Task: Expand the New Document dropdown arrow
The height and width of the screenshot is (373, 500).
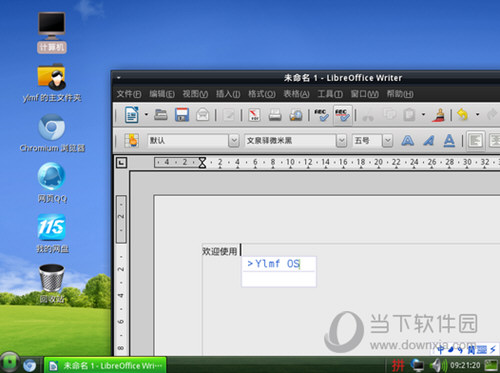Action: click(x=146, y=115)
